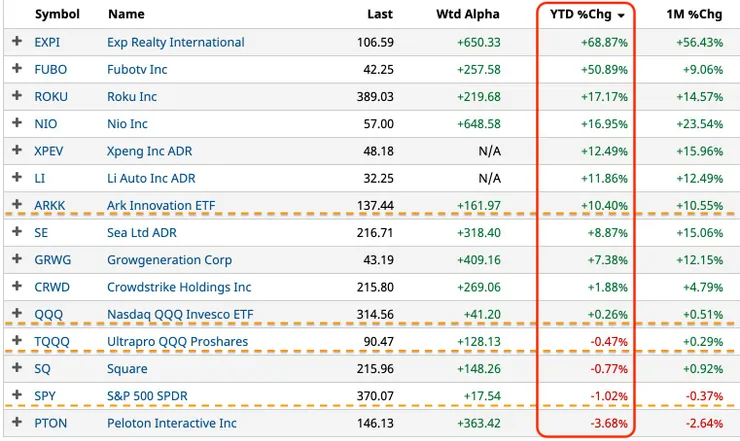This screenshot has height=441, width=740.
Task: Sort table by Symbol column header
Action: click(x=58, y=15)
